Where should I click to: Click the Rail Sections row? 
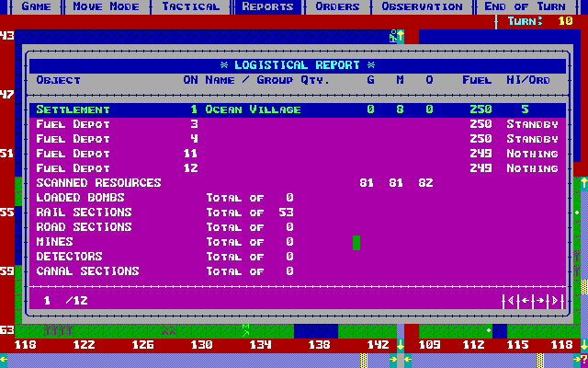(298, 213)
